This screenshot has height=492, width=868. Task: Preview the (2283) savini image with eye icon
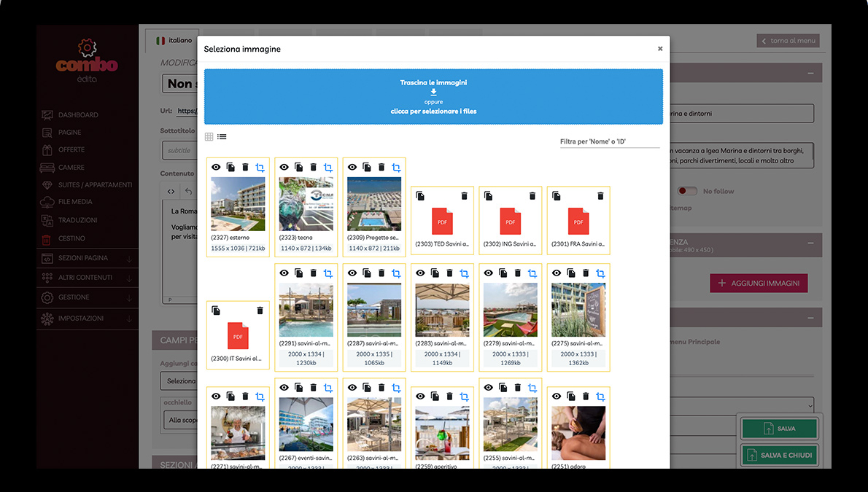coord(420,273)
